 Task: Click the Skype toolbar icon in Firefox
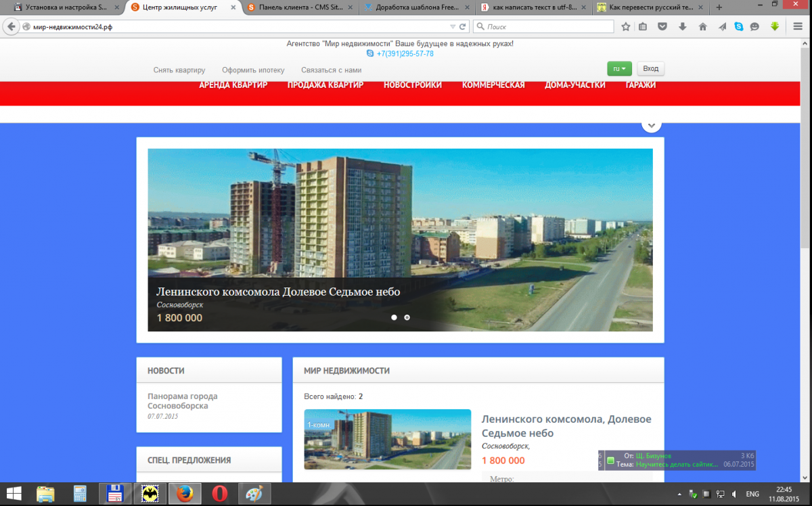point(738,27)
